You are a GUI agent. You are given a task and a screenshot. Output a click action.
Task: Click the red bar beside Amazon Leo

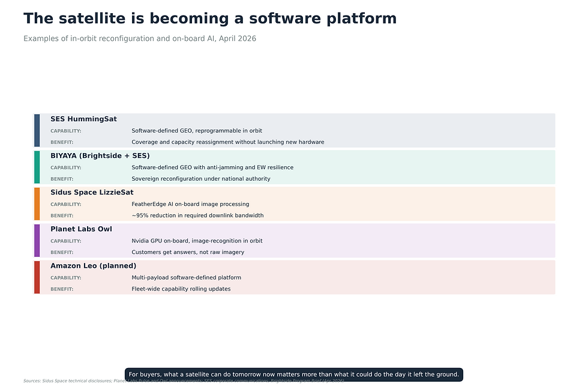37,277
